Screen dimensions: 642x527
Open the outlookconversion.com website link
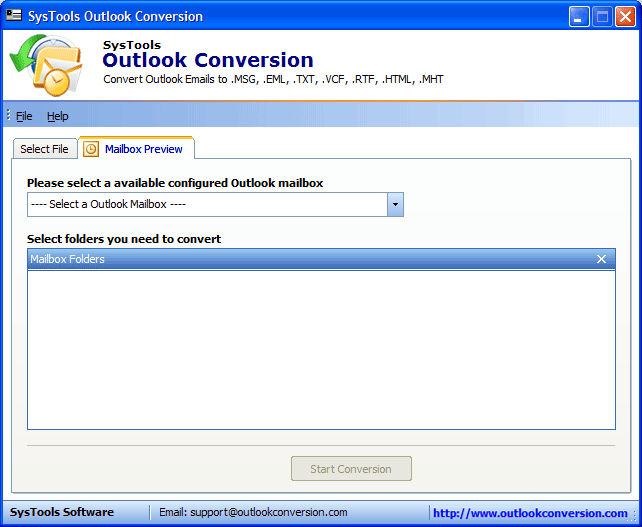pos(530,513)
